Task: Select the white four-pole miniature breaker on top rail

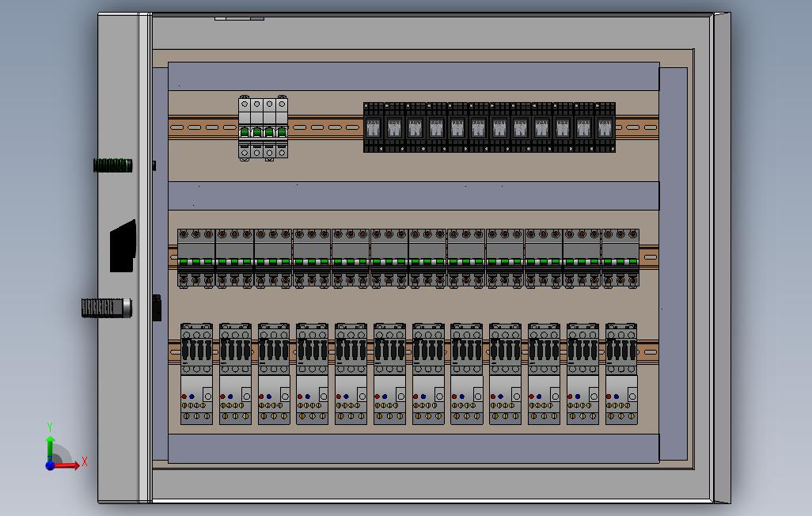Action: (263, 128)
